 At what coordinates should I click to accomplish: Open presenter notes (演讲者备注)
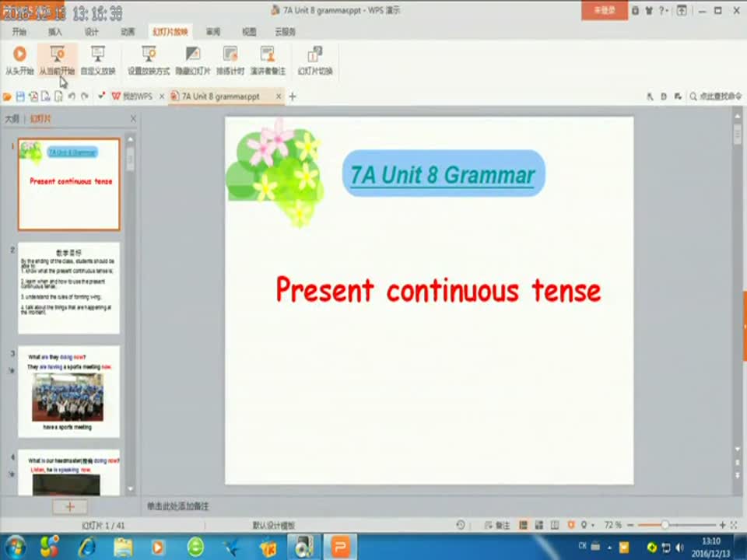[x=268, y=60]
